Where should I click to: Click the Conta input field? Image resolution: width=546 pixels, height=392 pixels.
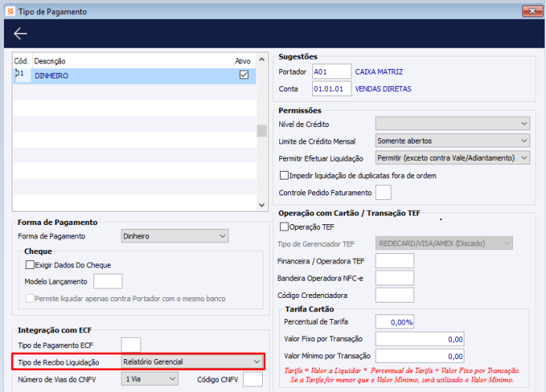point(332,89)
